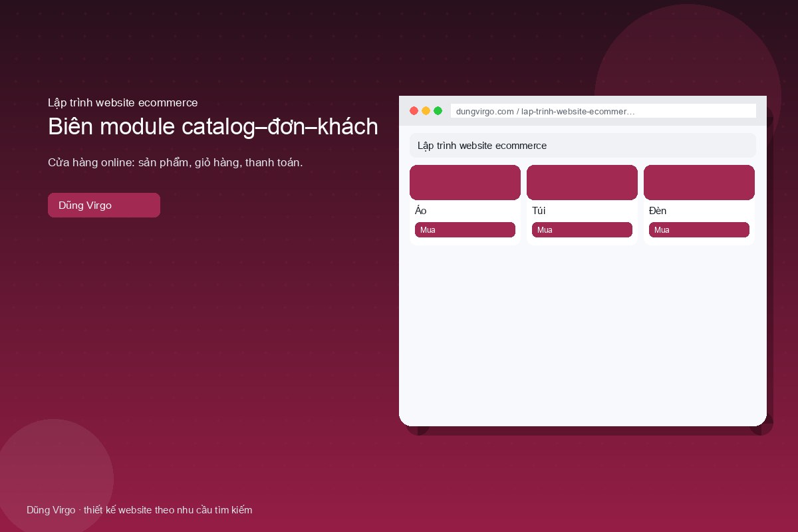Viewport: 798px width, 532px height.
Task: Click the product name Túi
Action: pyautogui.click(x=539, y=211)
